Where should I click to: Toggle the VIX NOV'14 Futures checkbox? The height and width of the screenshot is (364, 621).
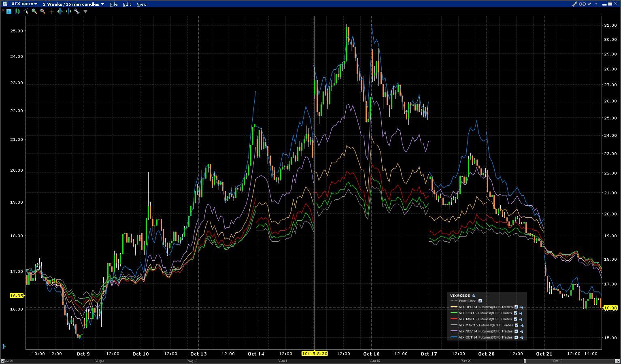[516, 331]
